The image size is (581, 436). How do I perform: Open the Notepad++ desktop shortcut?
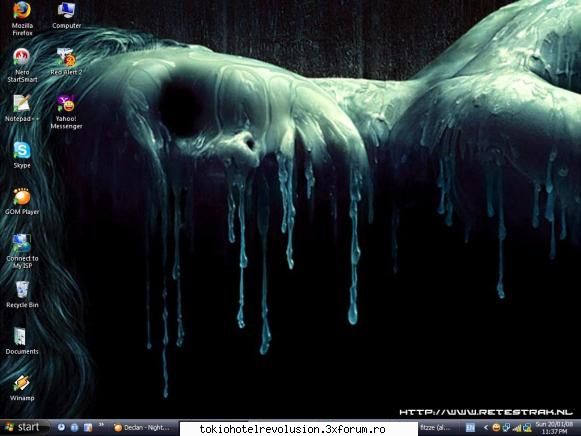22,108
